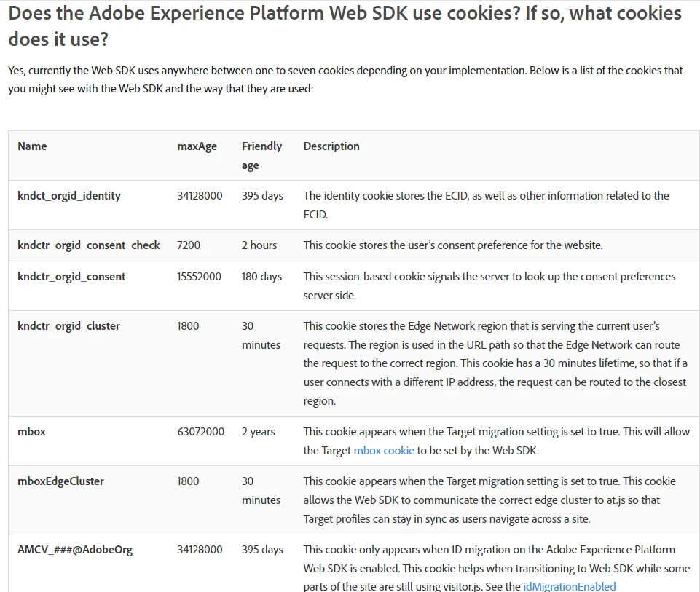Click the 2 hours friendly age
This screenshot has height=592, width=700.
tap(259, 245)
